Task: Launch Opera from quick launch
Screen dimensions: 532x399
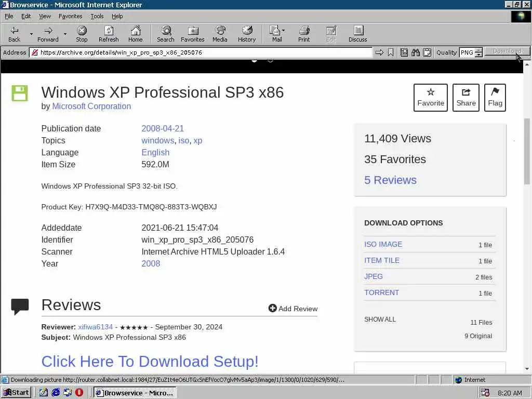Action: coord(79,393)
